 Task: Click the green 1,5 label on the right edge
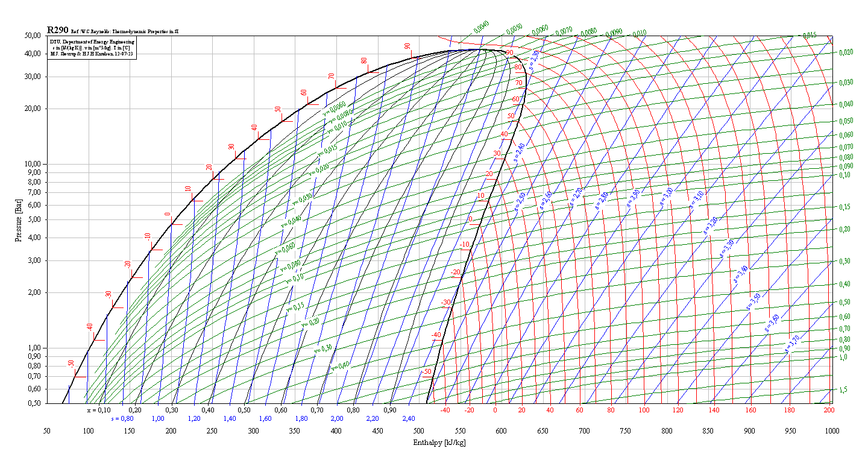843,390
